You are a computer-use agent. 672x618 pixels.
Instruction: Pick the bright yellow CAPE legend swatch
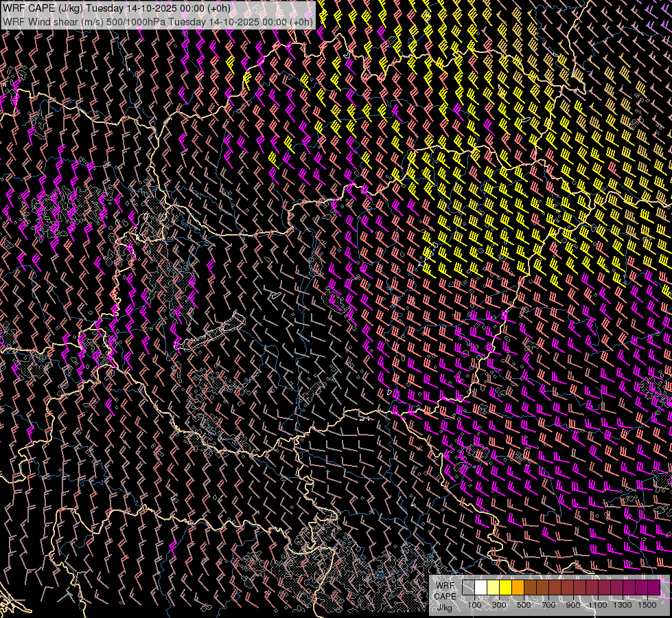[x=505, y=588]
